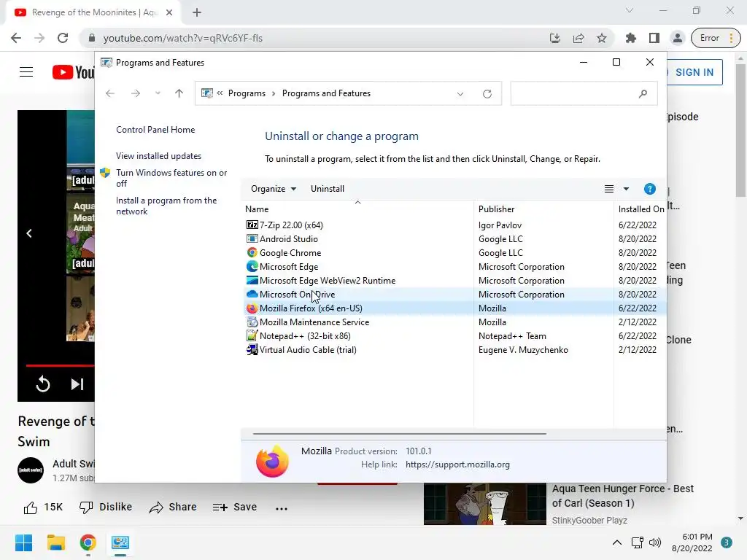Open Programs and Features help icon
This screenshot has width=747, height=560.
pos(649,189)
